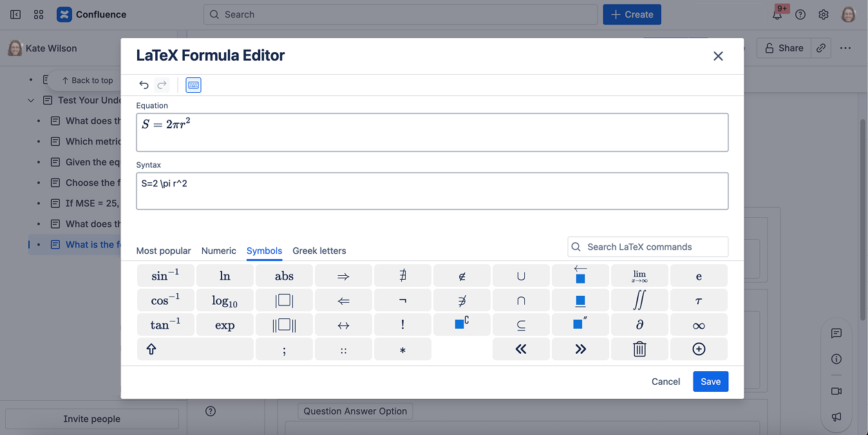Insert the infinity symbol
This screenshot has height=435, width=868.
point(699,325)
